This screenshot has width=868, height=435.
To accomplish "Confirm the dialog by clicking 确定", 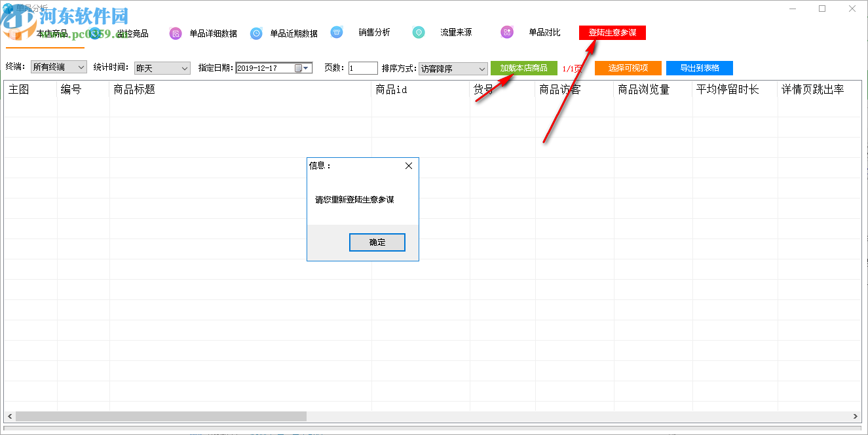I will pos(377,242).
